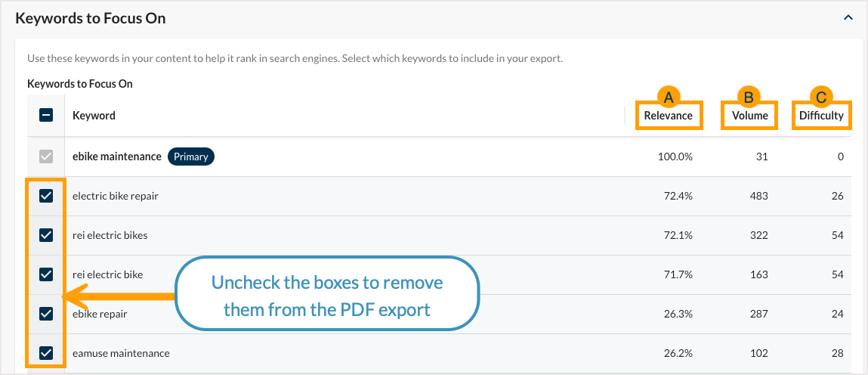
Task: Click the orange A marker badge
Action: click(x=668, y=96)
